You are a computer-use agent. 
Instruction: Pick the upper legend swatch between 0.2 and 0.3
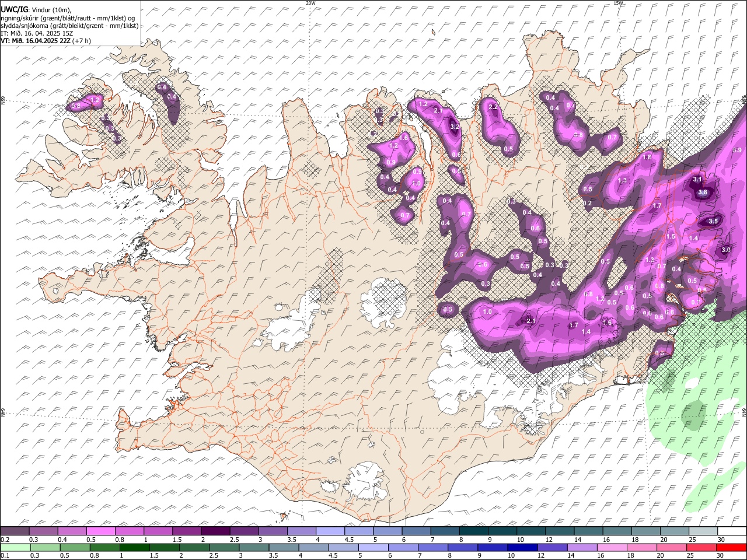pyautogui.click(x=15, y=531)
